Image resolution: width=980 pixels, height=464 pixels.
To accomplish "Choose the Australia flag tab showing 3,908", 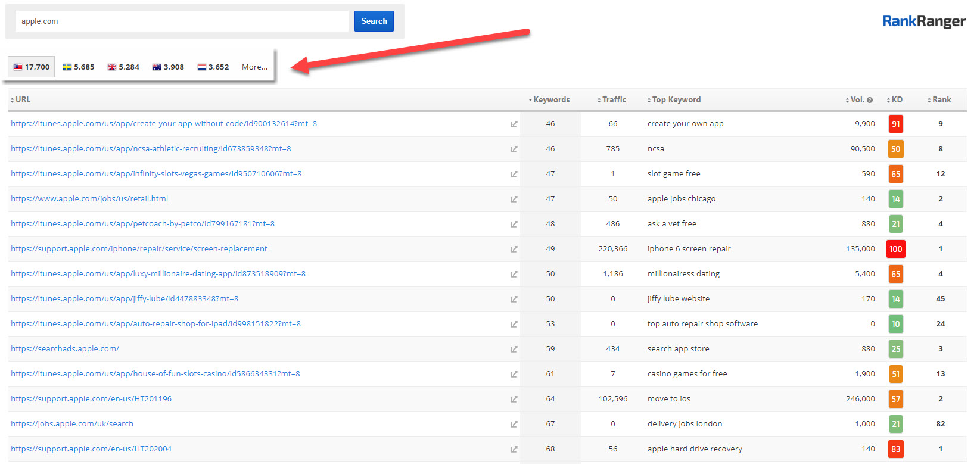I will click(168, 67).
